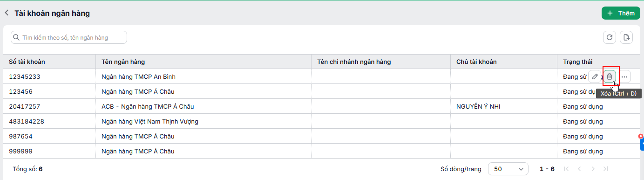Select account number 987654

tap(20, 136)
